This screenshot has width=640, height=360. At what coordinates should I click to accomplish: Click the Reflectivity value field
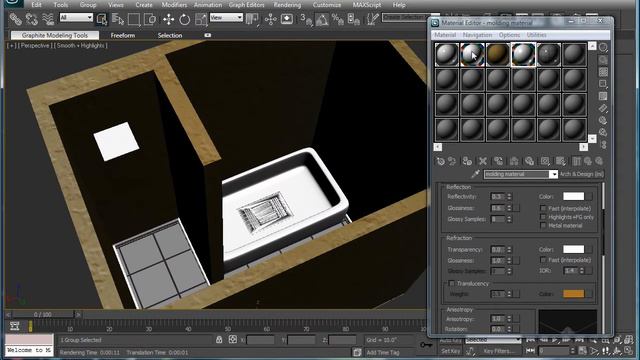point(498,196)
